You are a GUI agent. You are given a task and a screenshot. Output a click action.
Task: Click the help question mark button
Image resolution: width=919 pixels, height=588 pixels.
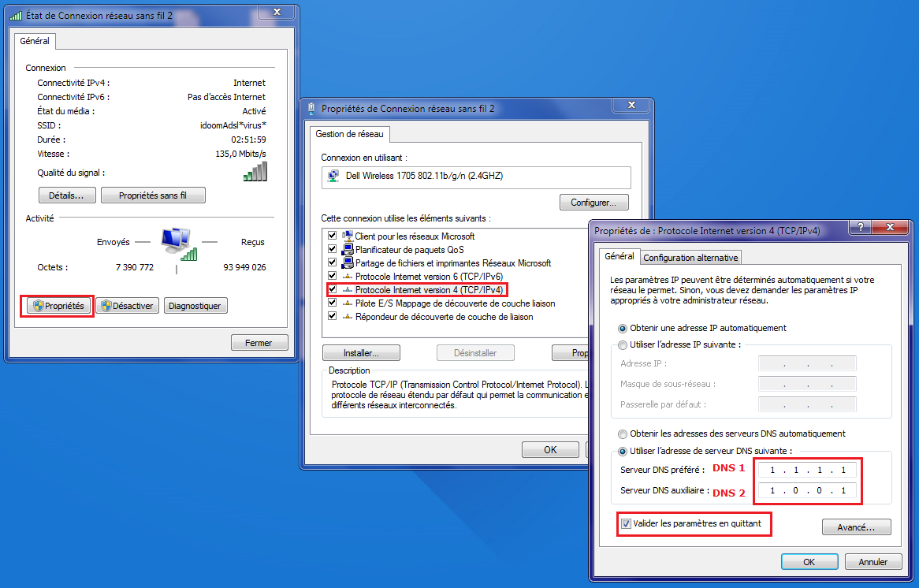click(860, 228)
